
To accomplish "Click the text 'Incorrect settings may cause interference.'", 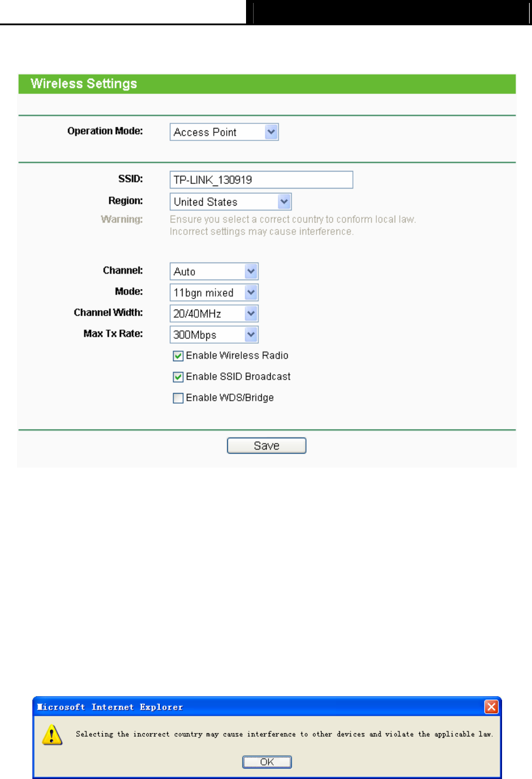I will tap(262, 231).
